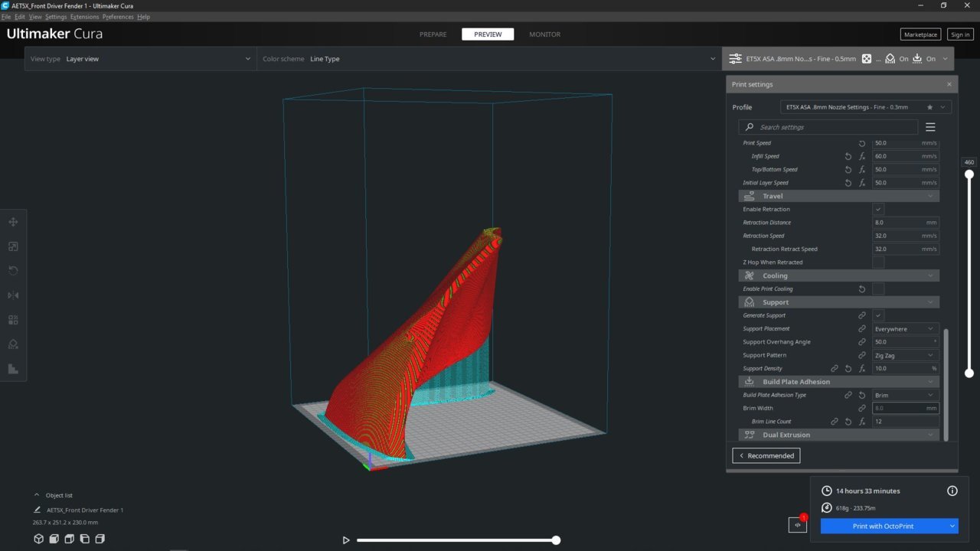Switch to the MONITOR stage
This screenshot has width=980, height=551.
point(544,34)
